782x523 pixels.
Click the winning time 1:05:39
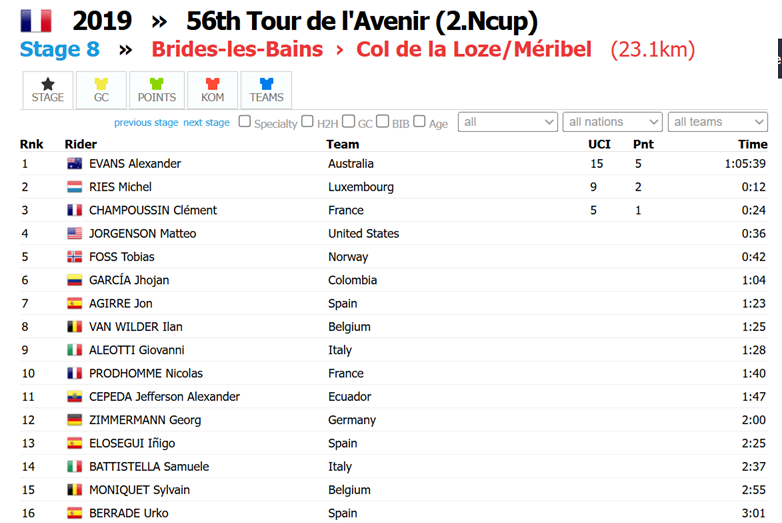tap(745, 164)
